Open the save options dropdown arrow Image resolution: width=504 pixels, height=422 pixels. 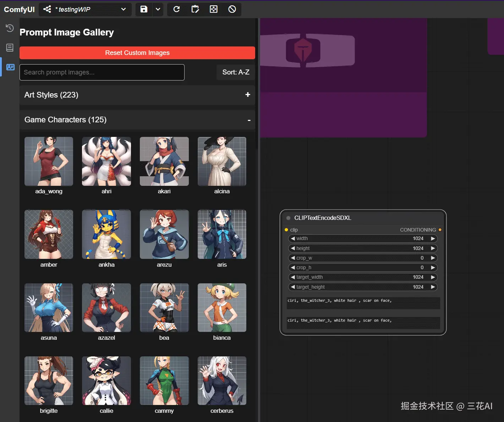click(158, 9)
